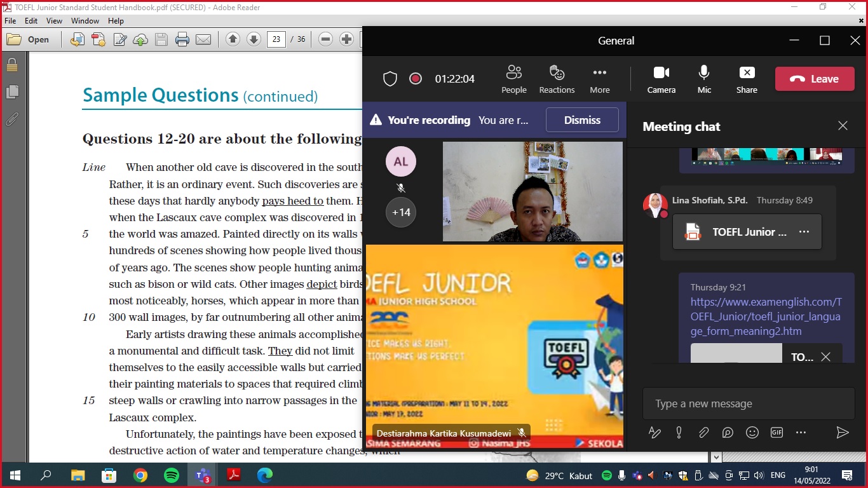Click the page number field showing 23
The width and height of the screenshot is (868, 488).
point(276,39)
